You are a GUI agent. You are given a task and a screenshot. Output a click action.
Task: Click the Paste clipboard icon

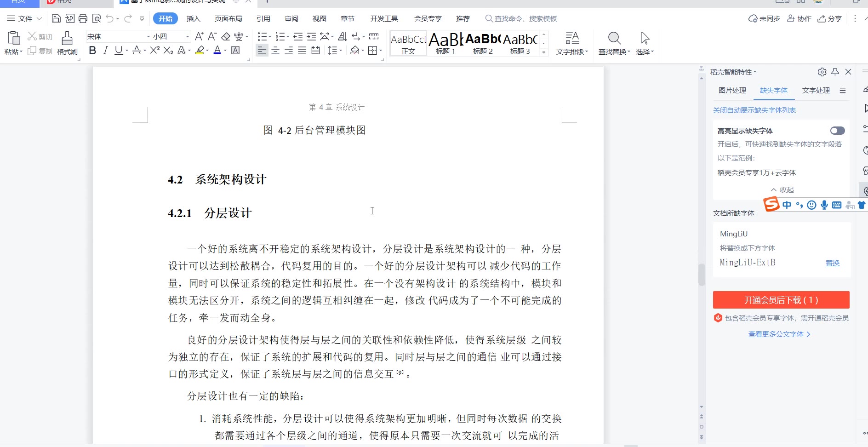pyautogui.click(x=14, y=38)
